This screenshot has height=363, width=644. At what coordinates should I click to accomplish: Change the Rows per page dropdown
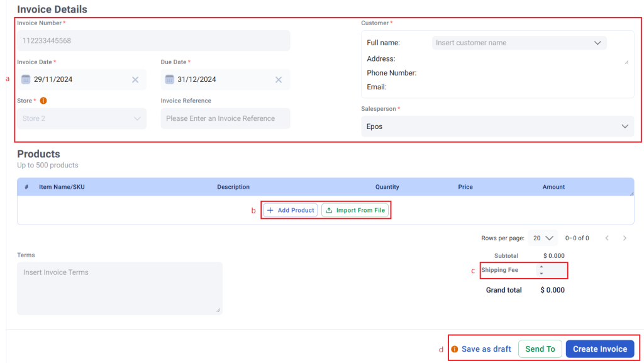coord(543,238)
